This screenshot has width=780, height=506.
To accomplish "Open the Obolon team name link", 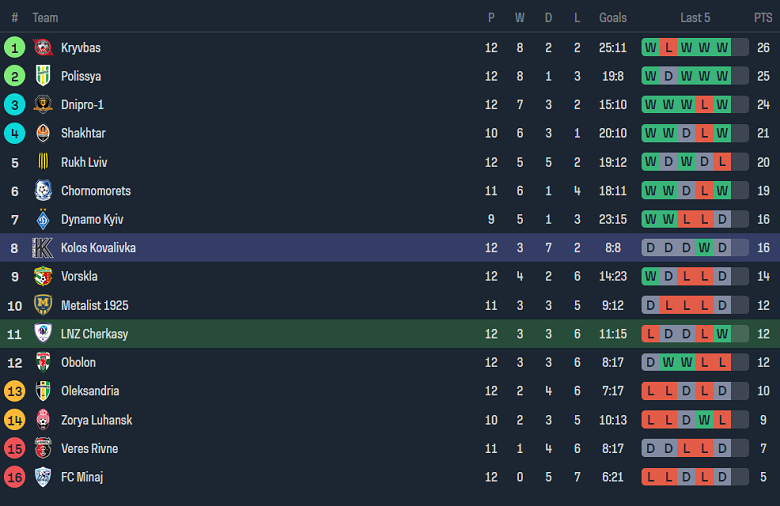I will (x=78, y=362).
